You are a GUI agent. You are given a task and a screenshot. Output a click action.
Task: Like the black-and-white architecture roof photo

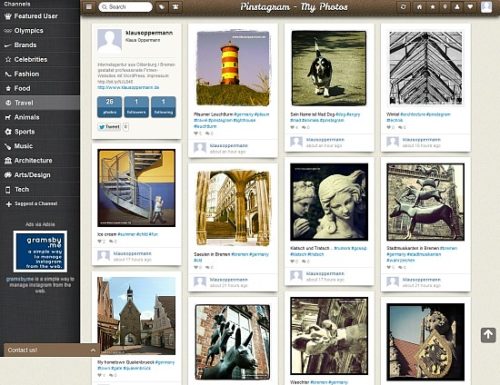pos(389,127)
